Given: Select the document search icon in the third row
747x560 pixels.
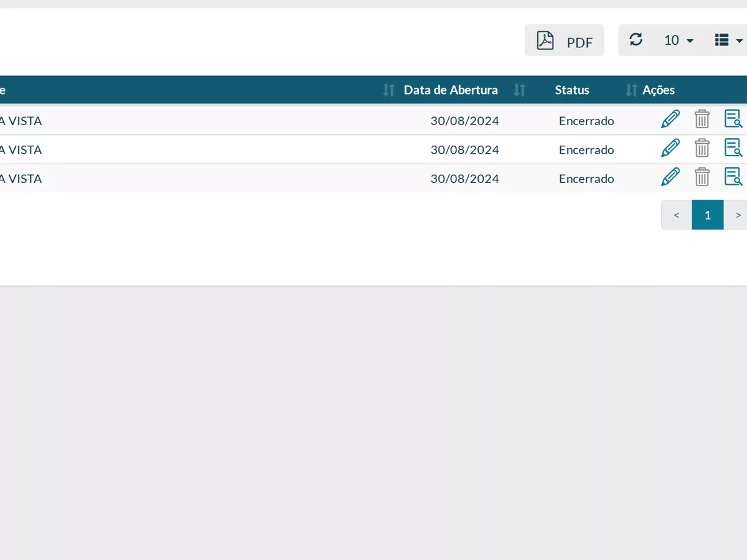Looking at the screenshot, I should (733, 177).
